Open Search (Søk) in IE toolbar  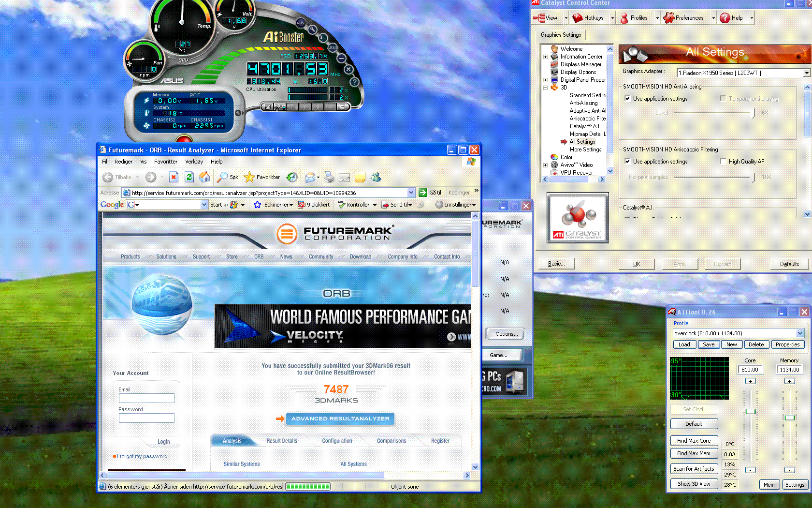point(228,177)
